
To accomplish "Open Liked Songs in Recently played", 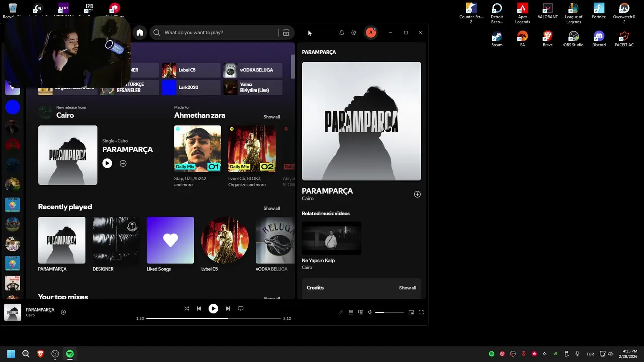I will pyautogui.click(x=170, y=244).
